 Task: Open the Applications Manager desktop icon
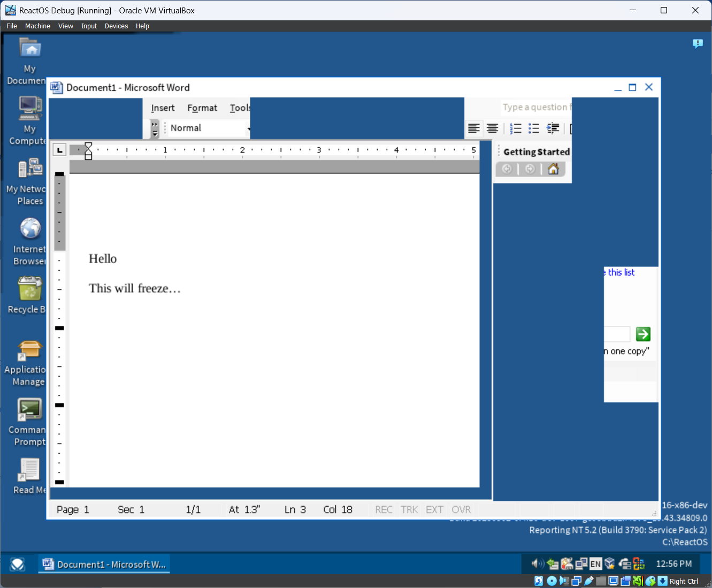[x=29, y=363]
